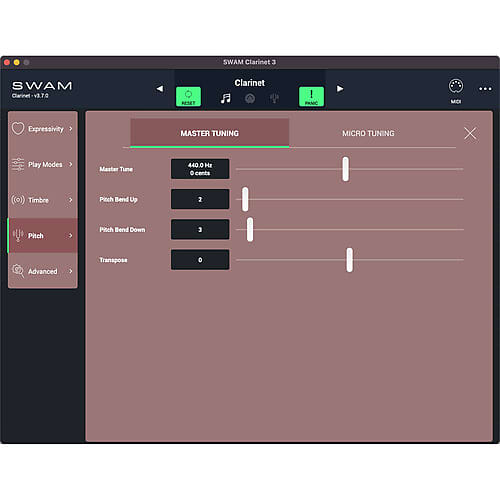
Task: Click the Clarinet instrument name
Action: tap(250, 83)
